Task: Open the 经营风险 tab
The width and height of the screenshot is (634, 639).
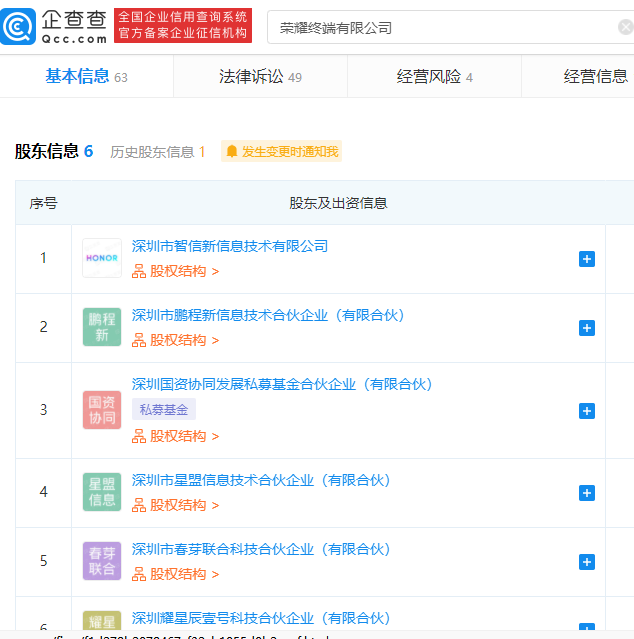Action: tap(434, 77)
